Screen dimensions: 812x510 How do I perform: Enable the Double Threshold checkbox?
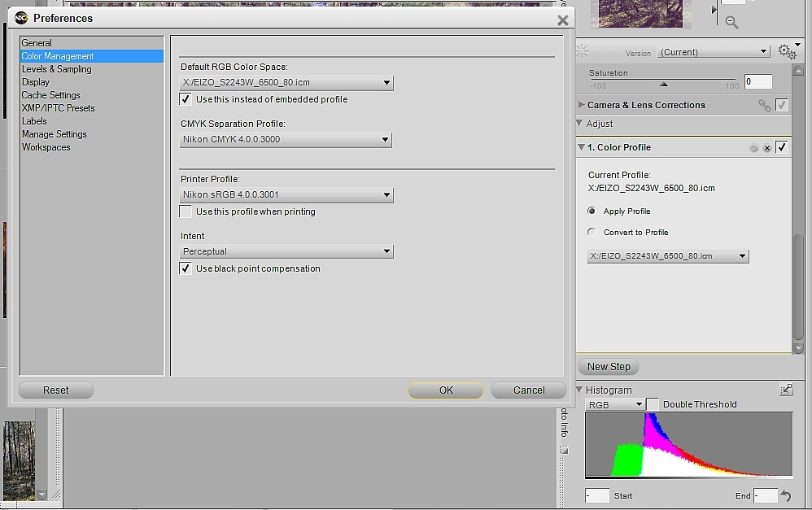click(653, 404)
